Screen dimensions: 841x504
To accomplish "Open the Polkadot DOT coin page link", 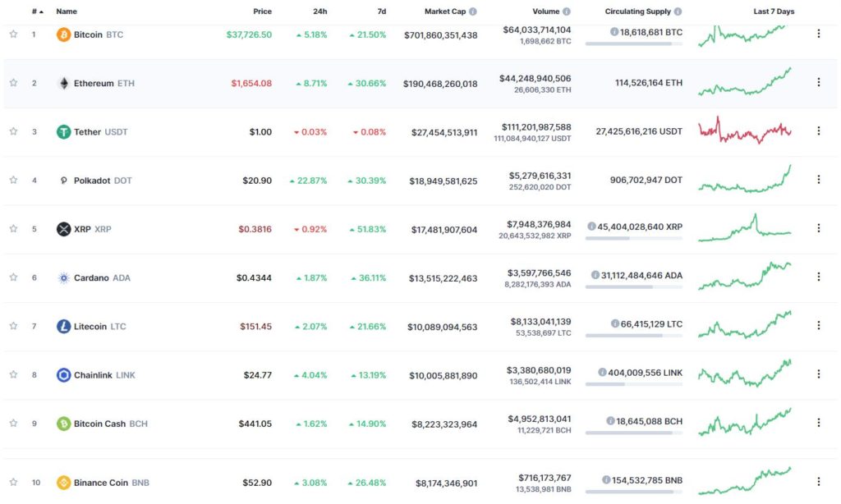I will point(103,181).
